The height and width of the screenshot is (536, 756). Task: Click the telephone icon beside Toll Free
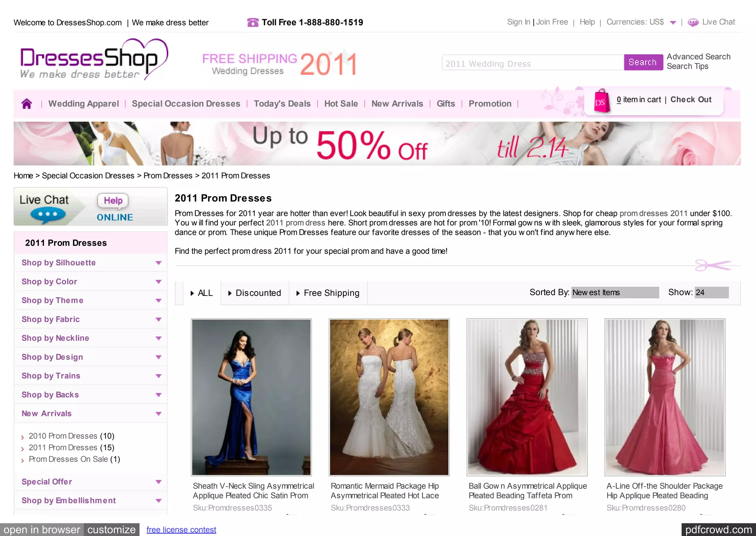click(x=253, y=23)
